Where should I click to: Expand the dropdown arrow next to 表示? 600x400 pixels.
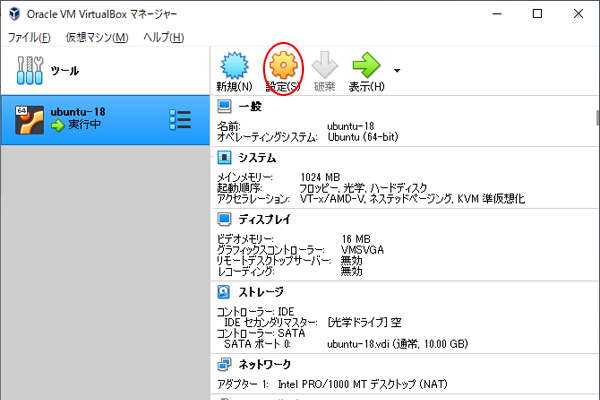[397, 70]
